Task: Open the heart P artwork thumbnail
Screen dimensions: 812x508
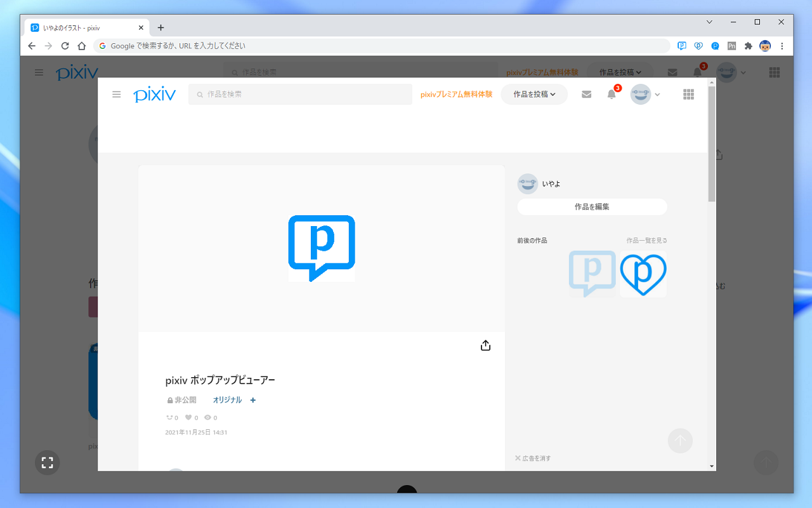Action: coord(643,274)
